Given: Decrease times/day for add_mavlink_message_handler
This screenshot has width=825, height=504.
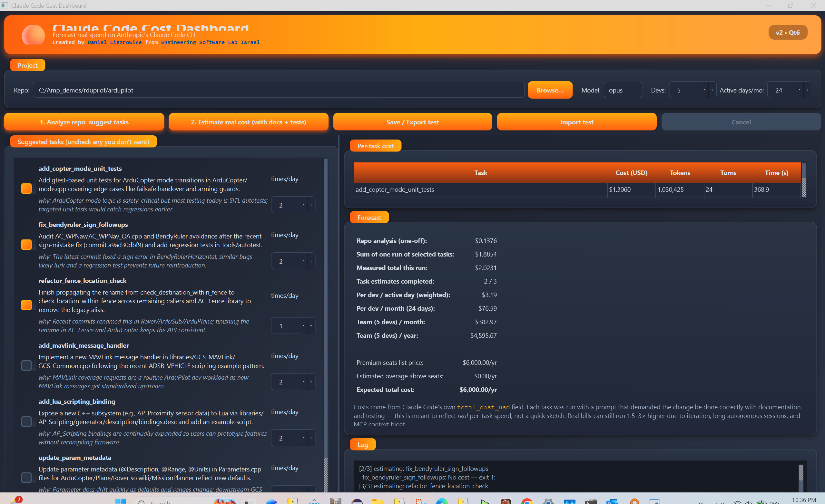Looking at the screenshot, I should coord(311,382).
